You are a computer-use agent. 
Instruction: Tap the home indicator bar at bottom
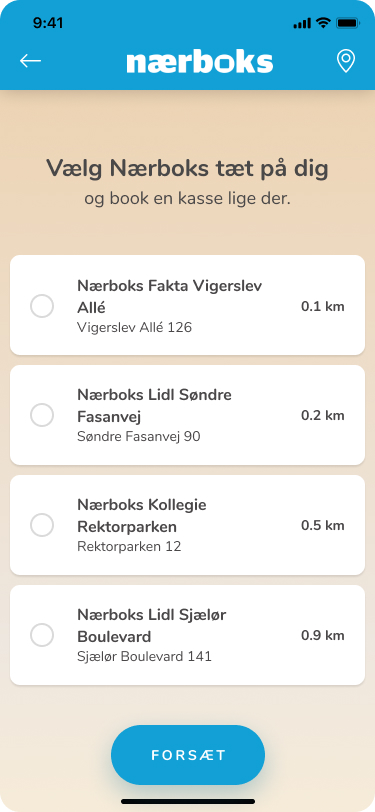click(x=188, y=801)
